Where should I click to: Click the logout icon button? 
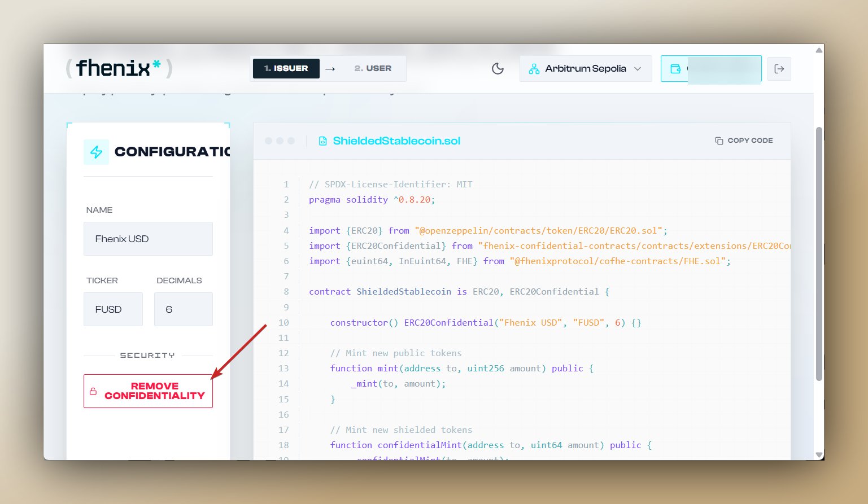tap(779, 69)
